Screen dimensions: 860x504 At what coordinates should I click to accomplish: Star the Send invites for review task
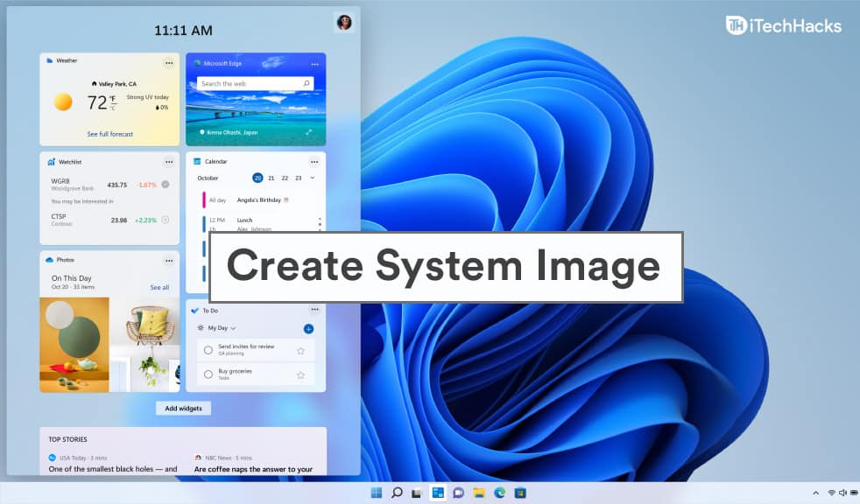[300, 351]
